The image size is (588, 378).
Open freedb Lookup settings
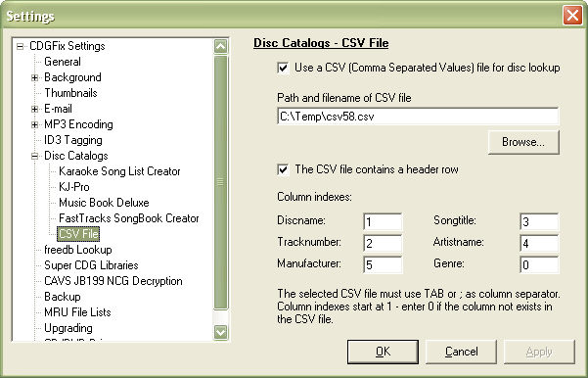tap(78, 250)
